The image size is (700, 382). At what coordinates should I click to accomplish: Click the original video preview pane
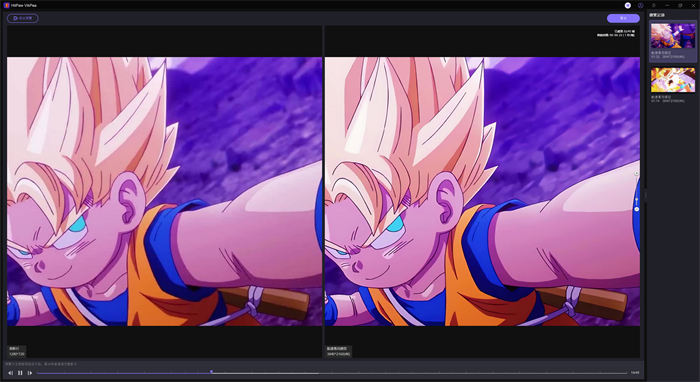click(x=164, y=191)
